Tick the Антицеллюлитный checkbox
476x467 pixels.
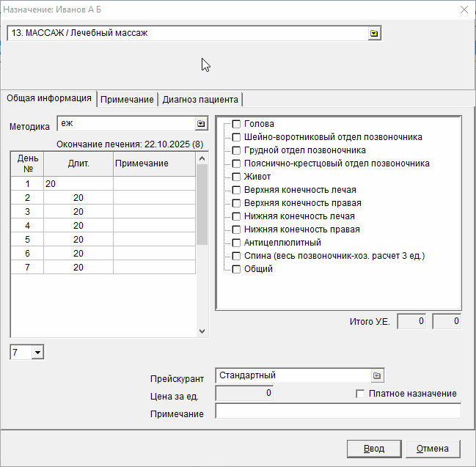236,243
